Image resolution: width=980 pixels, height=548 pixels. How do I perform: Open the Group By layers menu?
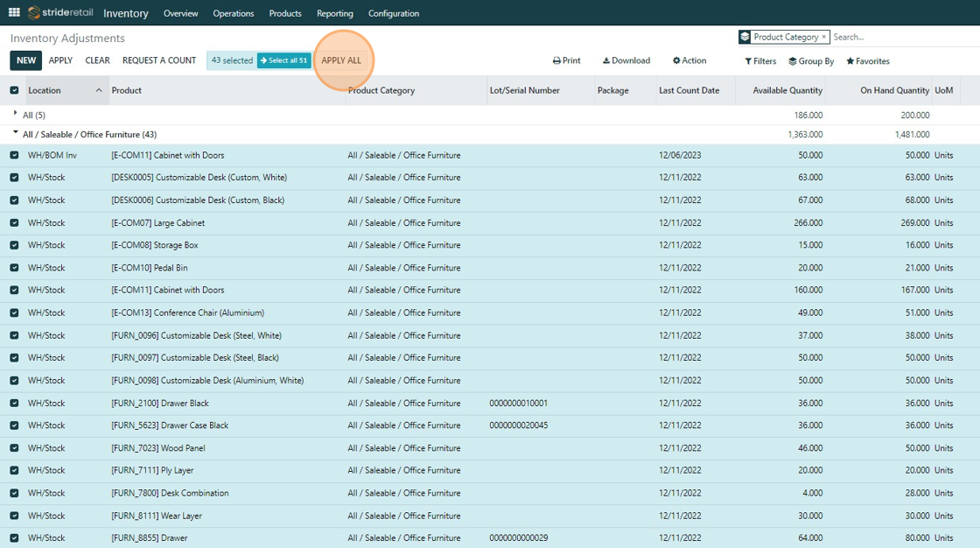click(x=811, y=61)
